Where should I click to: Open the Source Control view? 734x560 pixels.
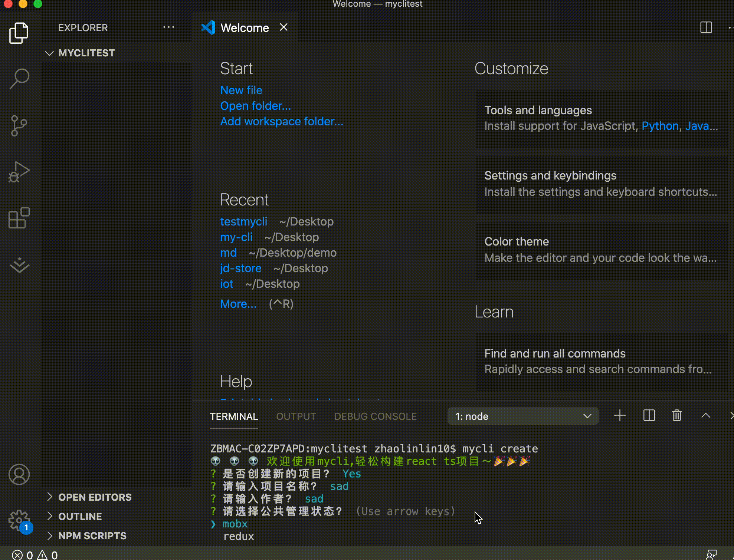coord(19,125)
